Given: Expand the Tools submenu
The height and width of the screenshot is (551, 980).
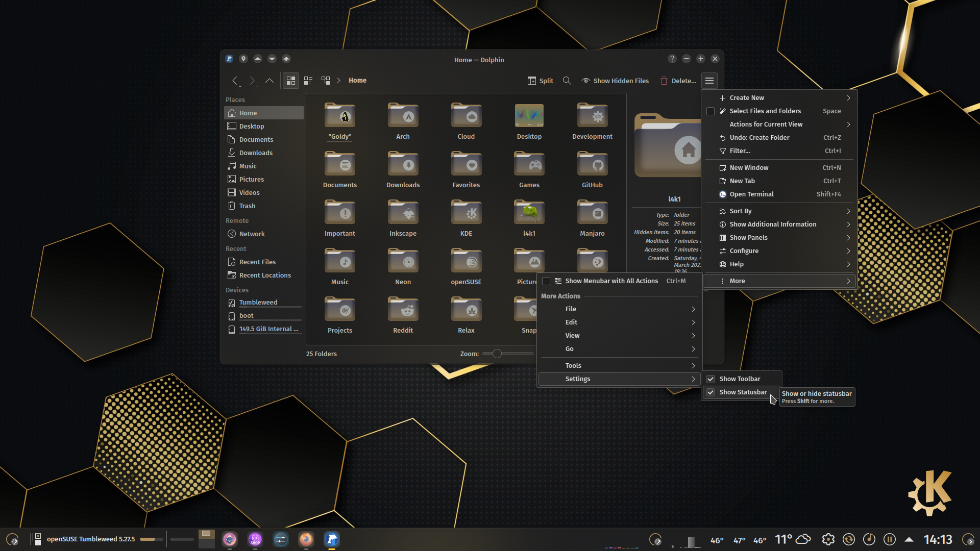Looking at the screenshot, I should click(620, 365).
